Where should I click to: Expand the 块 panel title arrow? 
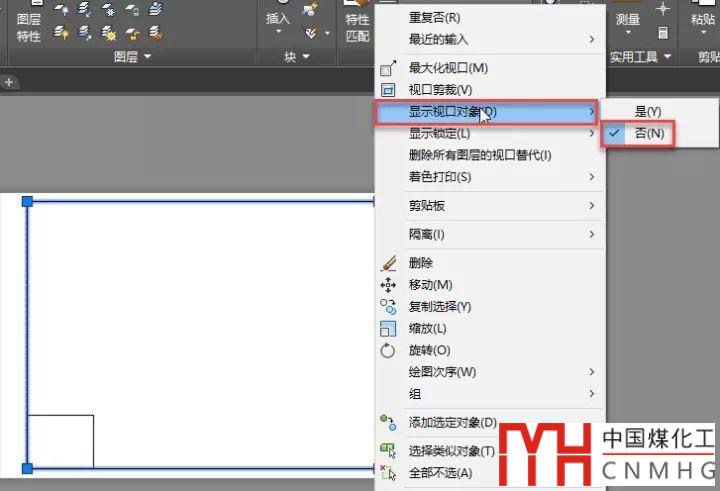pyautogui.click(x=306, y=56)
